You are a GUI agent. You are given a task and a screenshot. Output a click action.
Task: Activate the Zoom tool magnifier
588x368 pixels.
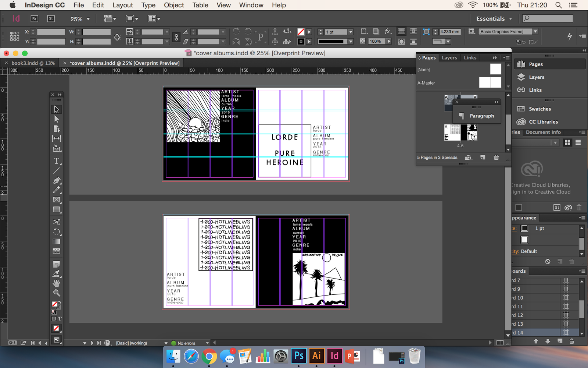[x=56, y=293]
